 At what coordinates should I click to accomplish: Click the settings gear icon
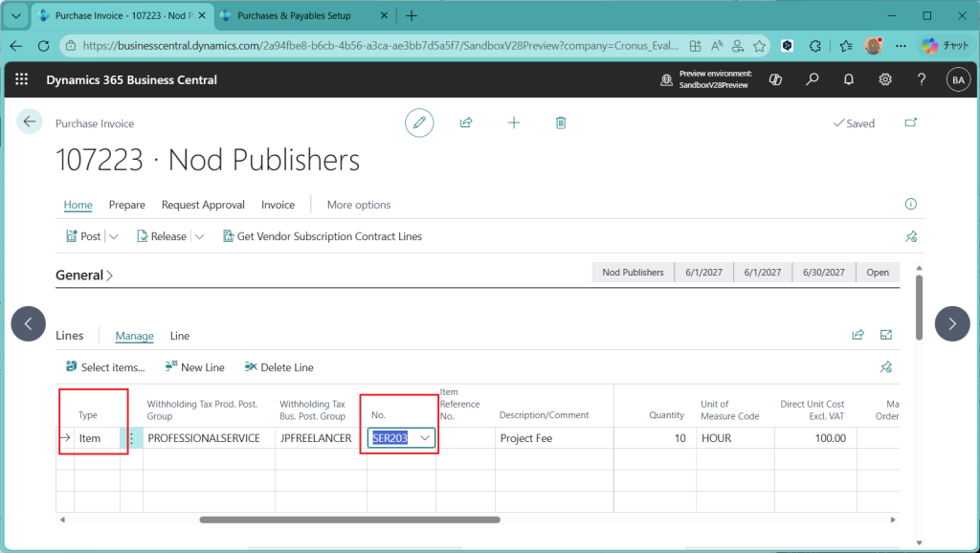pos(885,79)
